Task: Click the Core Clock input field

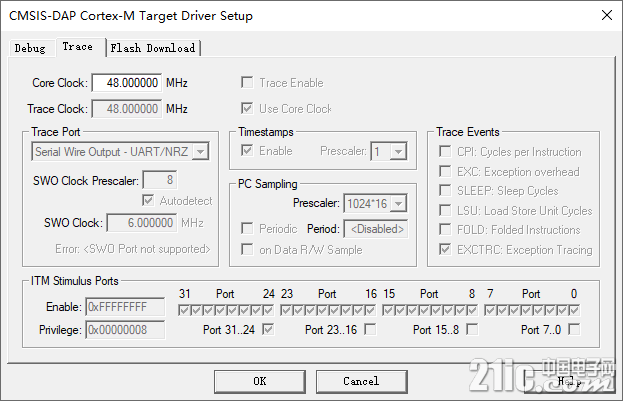Action: 127,83
